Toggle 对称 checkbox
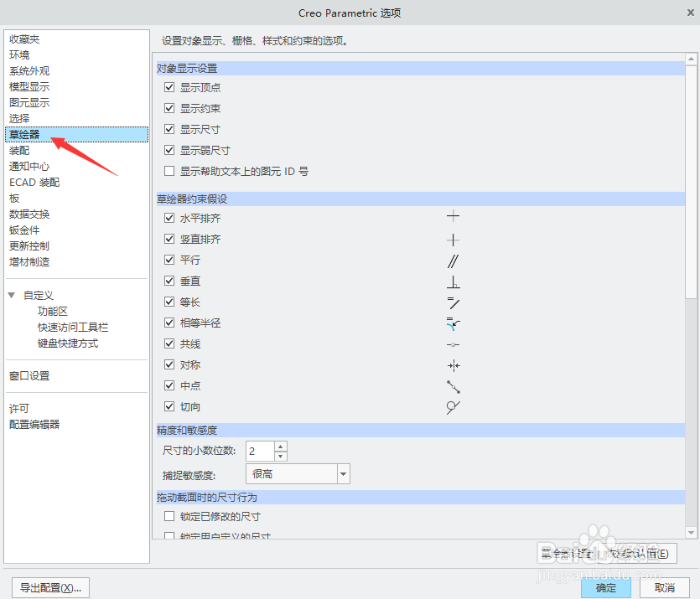Screen dimensions: 700x599 pyautogui.click(x=169, y=364)
